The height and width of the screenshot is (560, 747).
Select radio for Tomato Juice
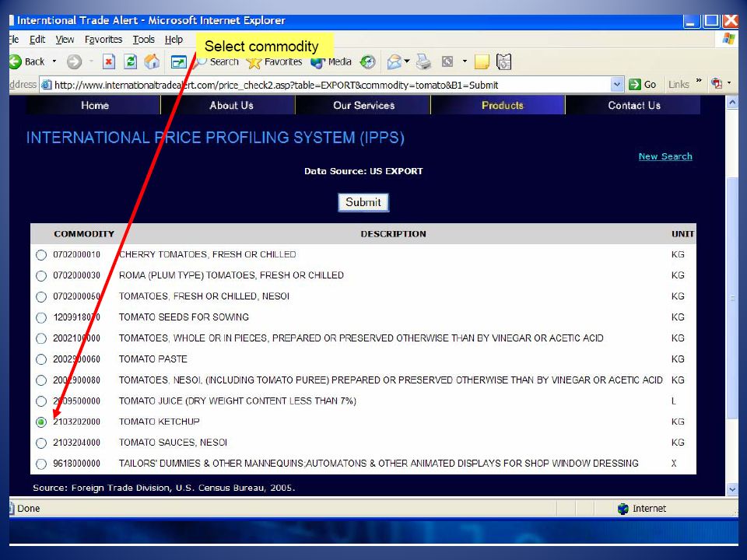point(41,401)
